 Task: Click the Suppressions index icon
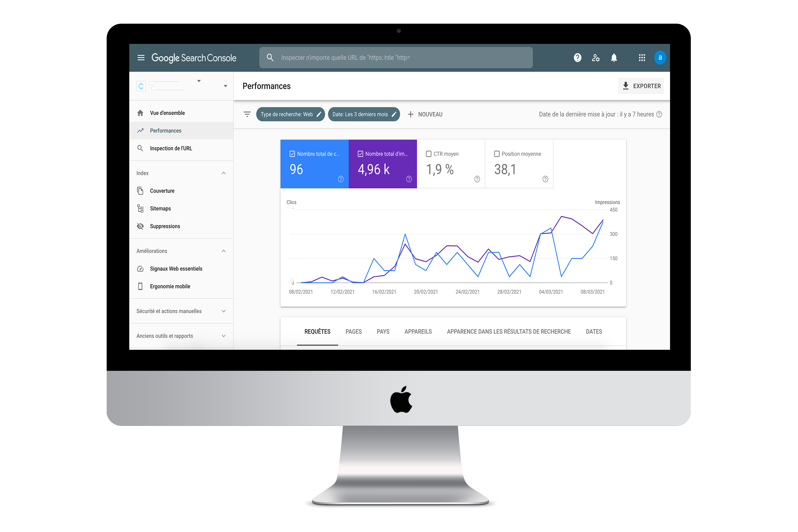[x=140, y=226]
